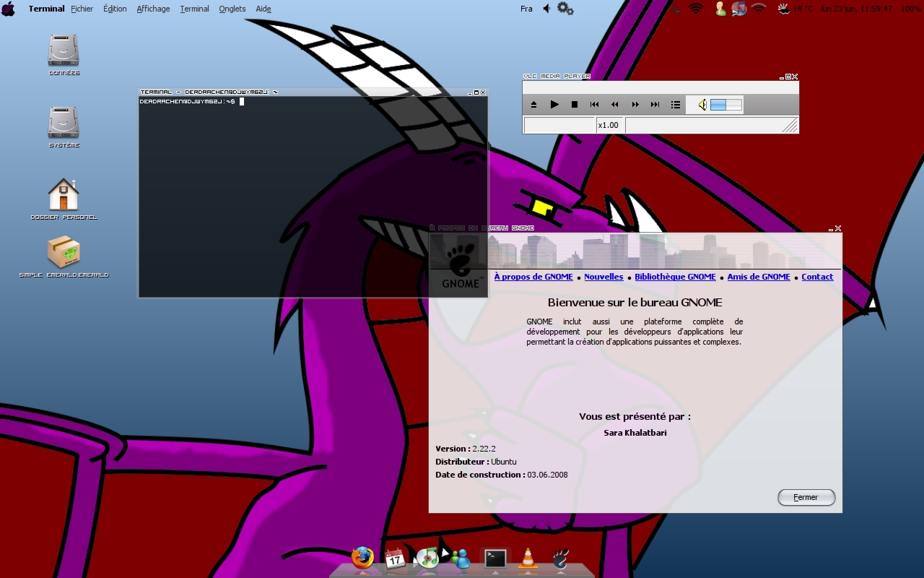Screen dimensions: 924x578
Task: Click the Fra keyboard layout indicator
Action: tap(526, 9)
